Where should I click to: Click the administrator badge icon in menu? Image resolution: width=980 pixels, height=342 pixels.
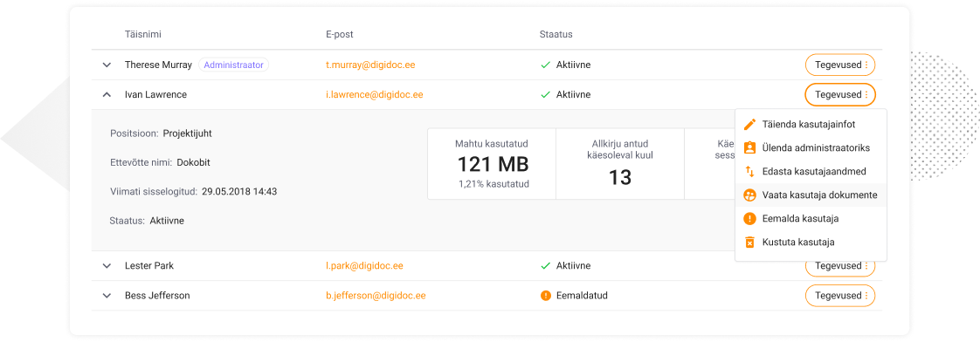coord(750,148)
